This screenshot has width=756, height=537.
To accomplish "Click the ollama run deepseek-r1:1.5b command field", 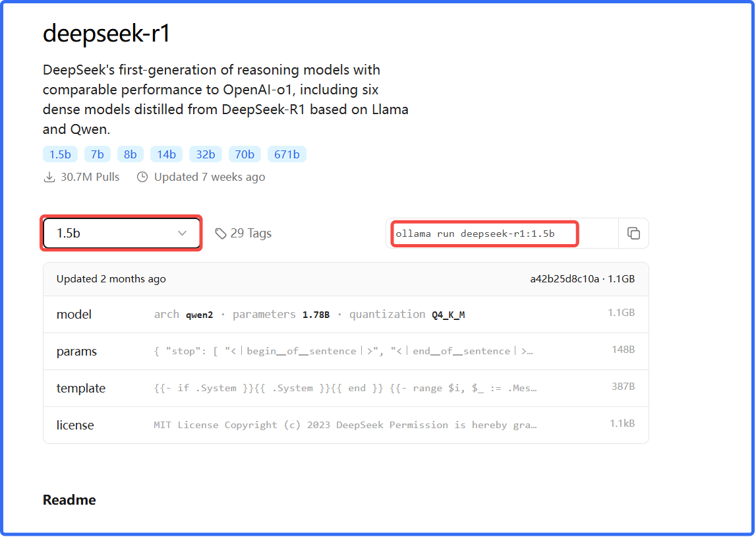I will click(502, 234).
